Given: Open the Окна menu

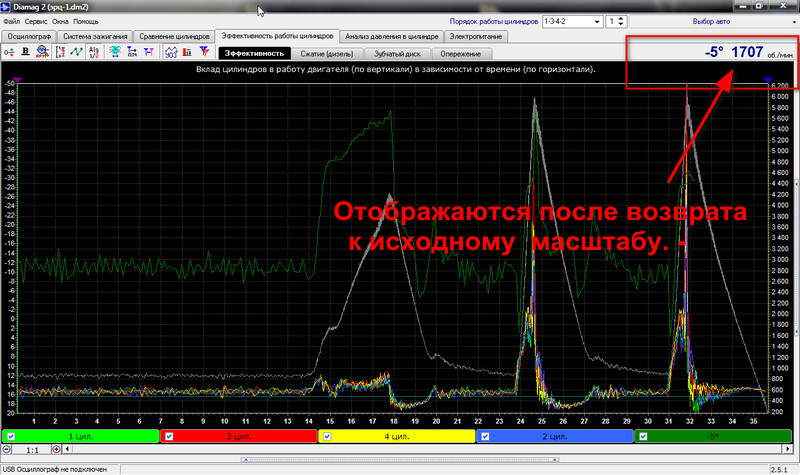Looking at the screenshot, I should pos(60,22).
